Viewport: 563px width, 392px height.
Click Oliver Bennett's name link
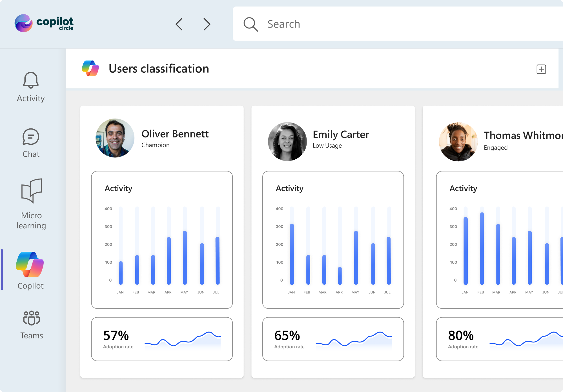tap(175, 134)
